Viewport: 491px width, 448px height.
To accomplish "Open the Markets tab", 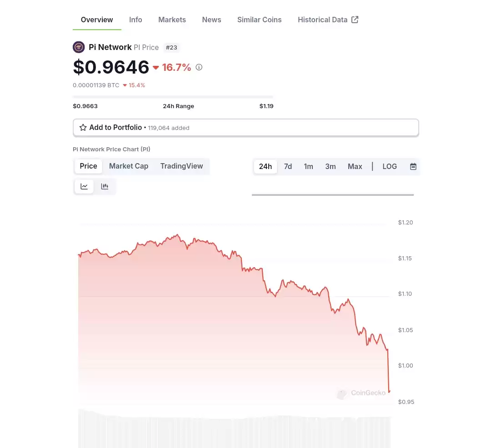I will click(x=172, y=20).
